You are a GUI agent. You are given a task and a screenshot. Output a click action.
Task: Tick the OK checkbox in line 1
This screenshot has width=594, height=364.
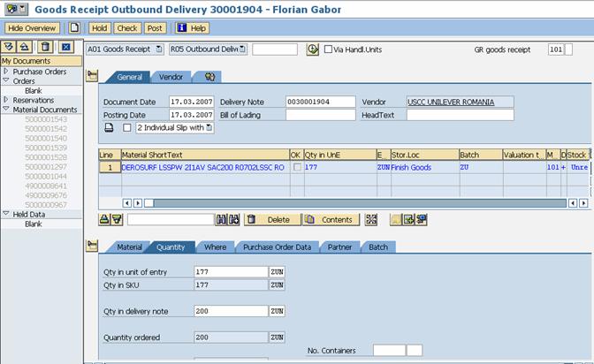point(297,167)
